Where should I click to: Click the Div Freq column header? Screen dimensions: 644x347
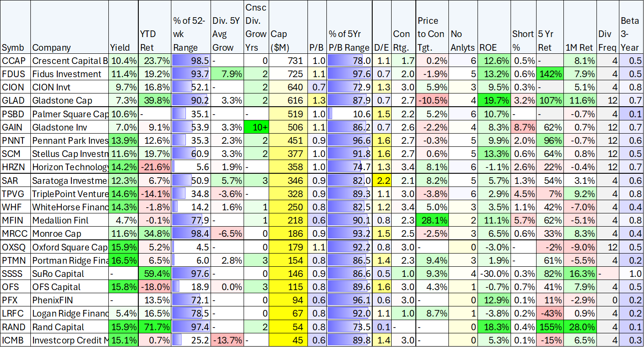(608, 27)
